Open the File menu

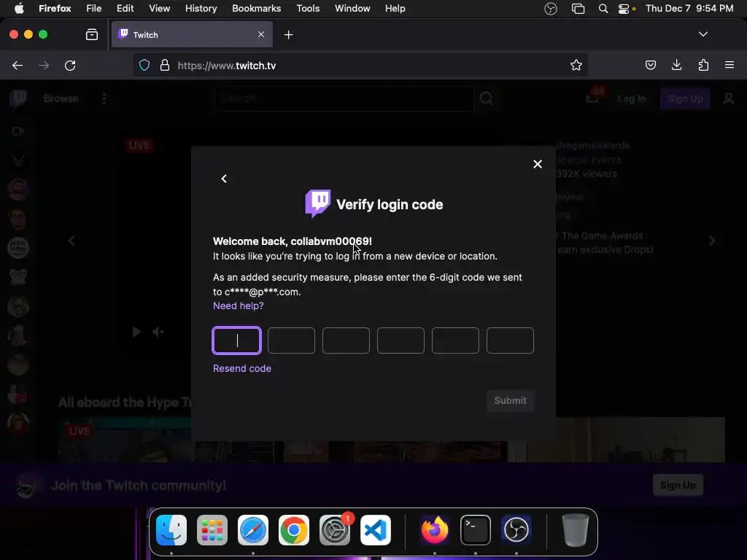click(94, 8)
